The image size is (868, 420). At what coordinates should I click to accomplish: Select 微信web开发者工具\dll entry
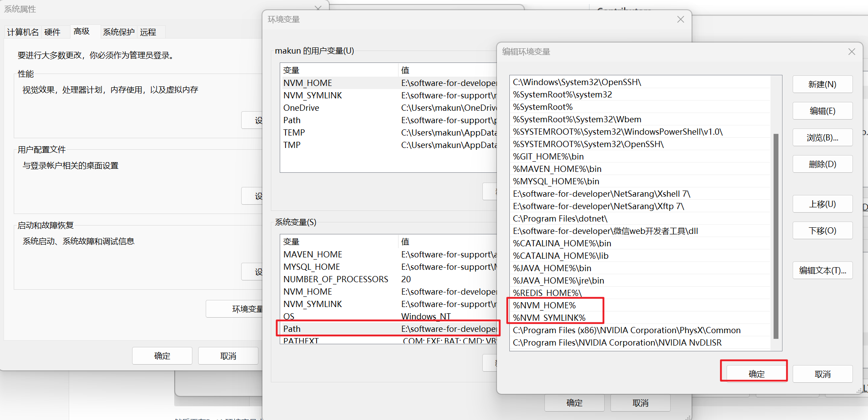[x=640, y=231]
